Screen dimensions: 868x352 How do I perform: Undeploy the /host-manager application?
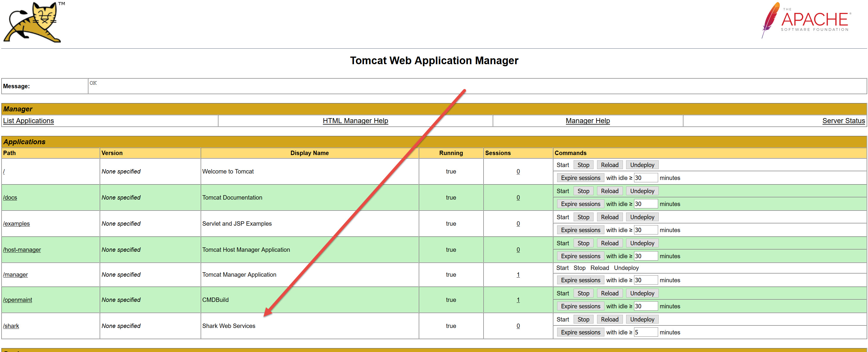[642, 243]
